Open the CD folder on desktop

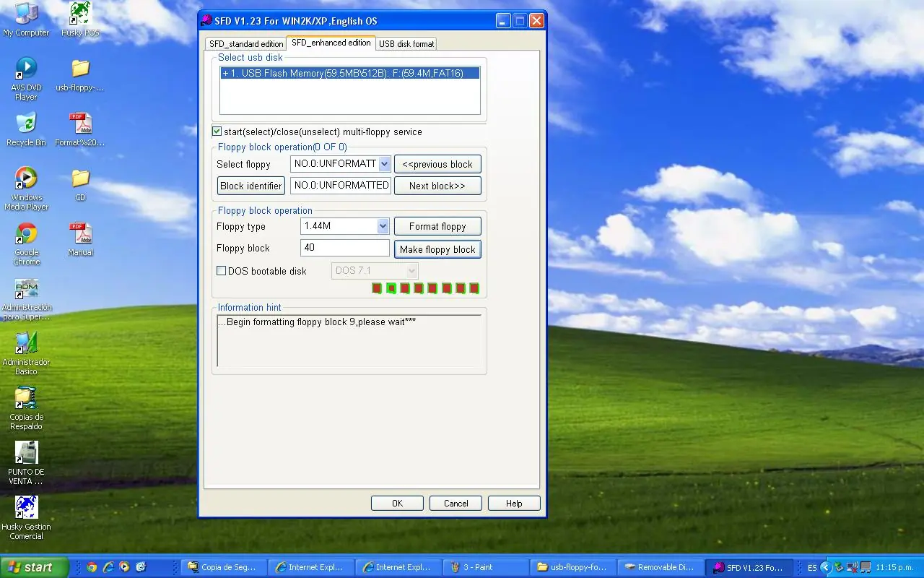pyautogui.click(x=80, y=184)
